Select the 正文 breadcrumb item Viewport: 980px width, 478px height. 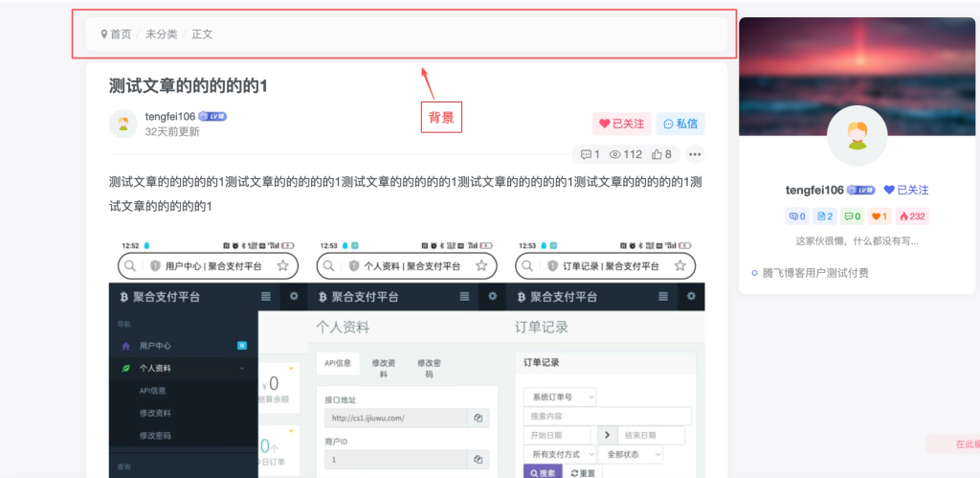click(202, 34)
